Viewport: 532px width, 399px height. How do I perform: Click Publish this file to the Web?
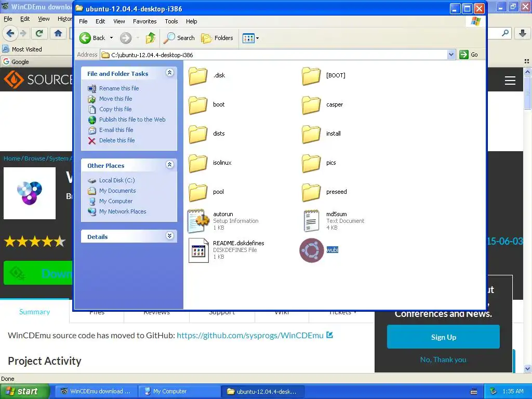(132, 119)
